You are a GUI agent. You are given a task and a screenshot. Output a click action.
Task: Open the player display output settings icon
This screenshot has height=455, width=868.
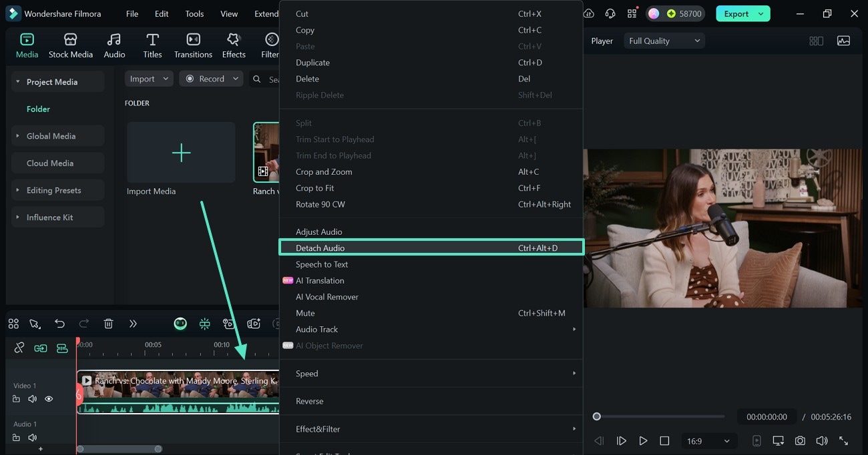tap(778, 441)
